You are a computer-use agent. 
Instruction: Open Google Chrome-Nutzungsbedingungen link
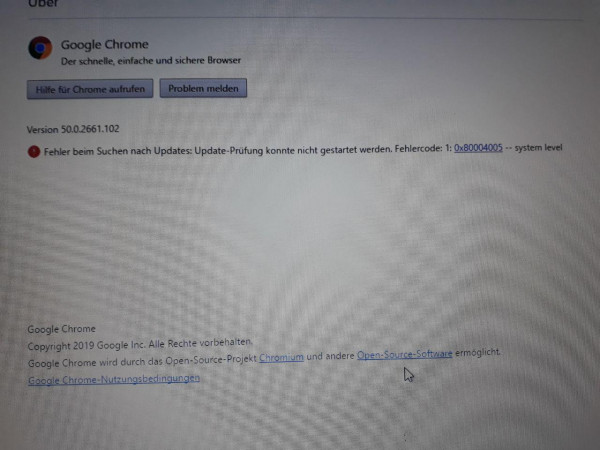click(114, 379)
